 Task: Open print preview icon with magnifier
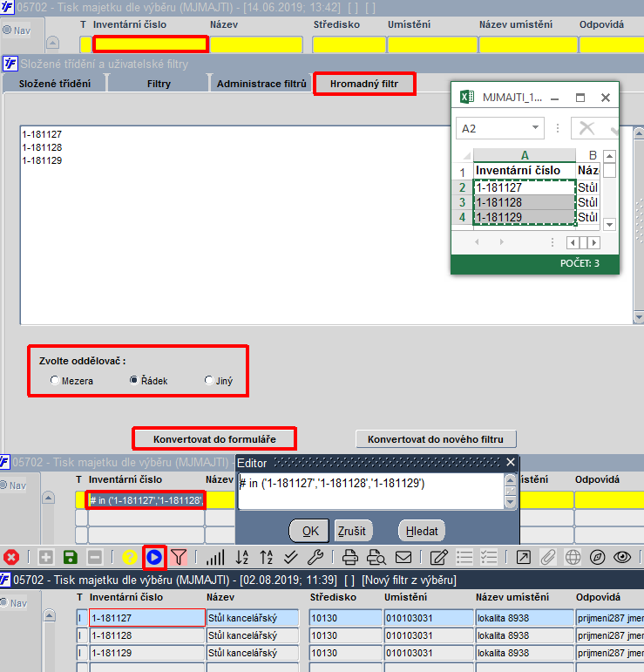click(376, 557)
